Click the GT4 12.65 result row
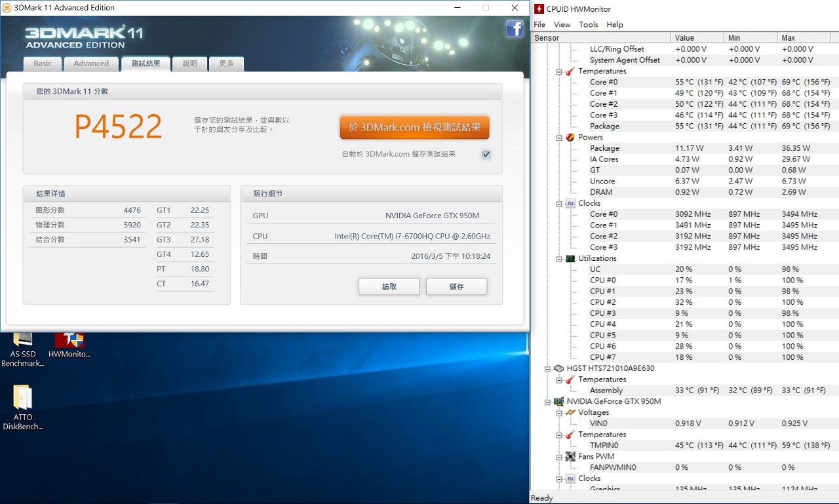The height and width of the screenshot is (504, 839). click(x=184, y=254)
